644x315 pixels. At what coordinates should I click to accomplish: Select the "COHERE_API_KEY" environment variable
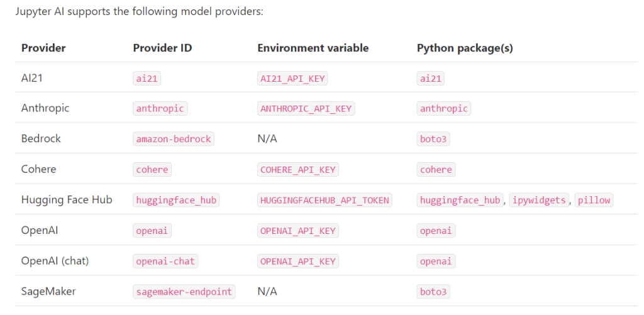pos(297,170)
